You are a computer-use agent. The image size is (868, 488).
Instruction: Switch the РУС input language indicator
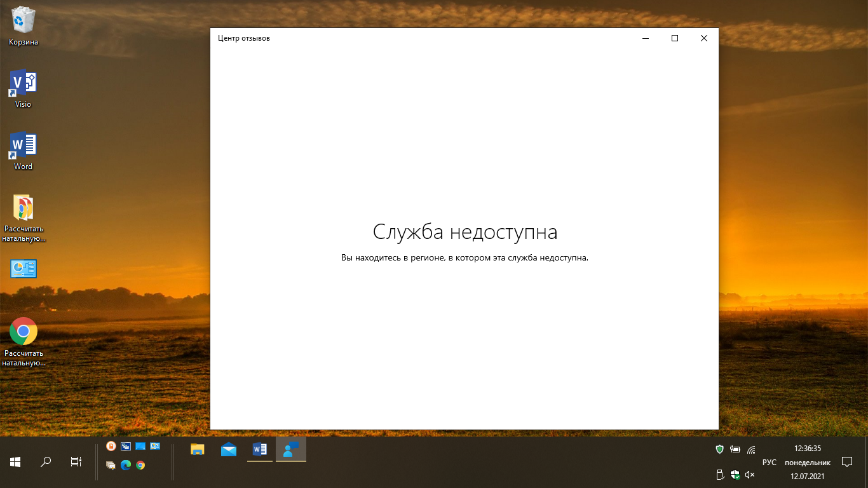coord(769,462)
